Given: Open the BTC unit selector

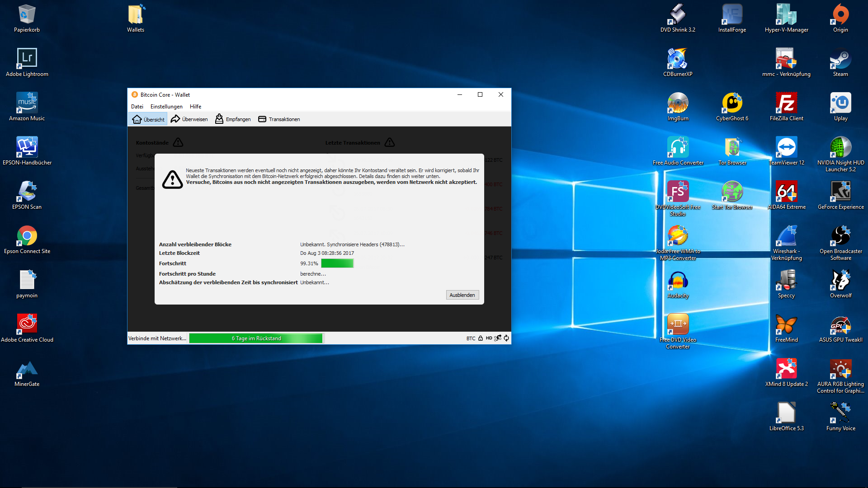Looking at the screenshot, I should (x=471, y=338).
